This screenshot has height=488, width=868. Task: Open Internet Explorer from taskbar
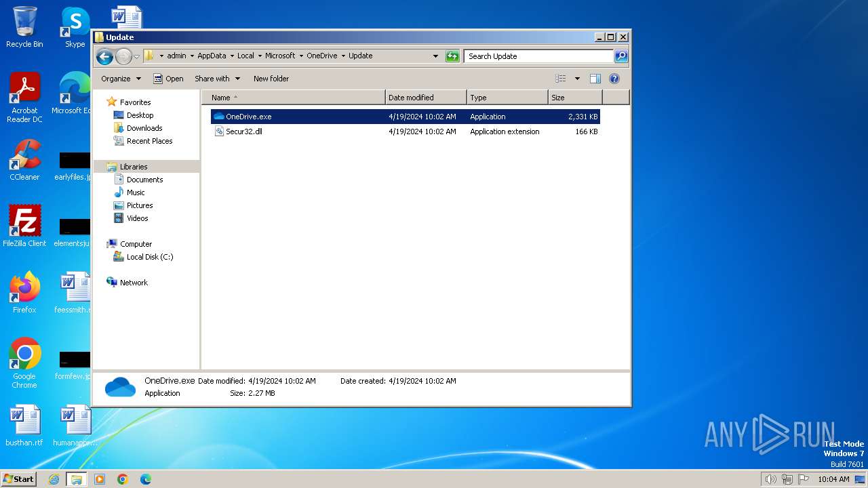pyautogui.click(x=54, y=479)
